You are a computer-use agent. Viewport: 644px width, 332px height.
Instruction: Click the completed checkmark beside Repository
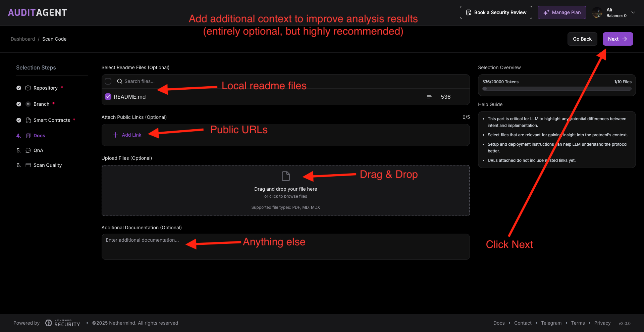tap(18, 88)
